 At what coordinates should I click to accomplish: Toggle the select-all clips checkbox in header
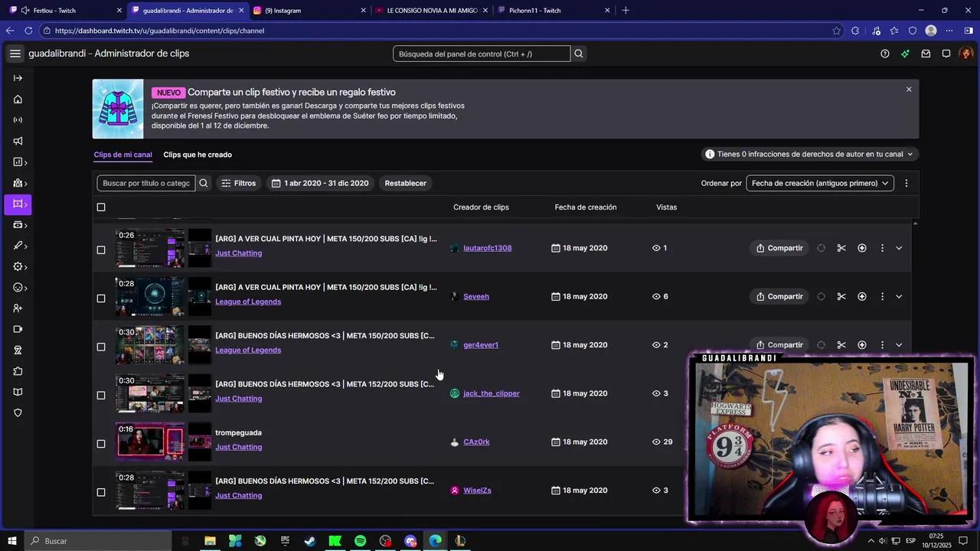[101, 207]
